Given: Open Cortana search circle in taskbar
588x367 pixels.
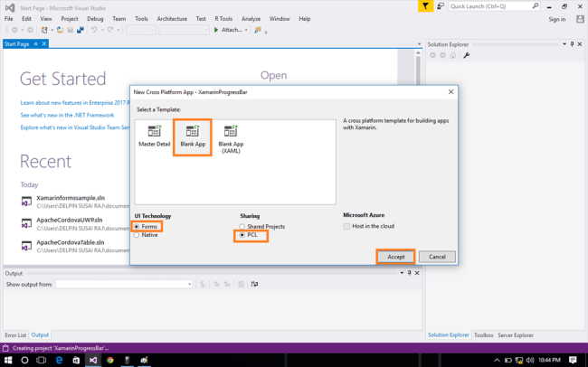Looking at the screenshot, I should [24, 361].
